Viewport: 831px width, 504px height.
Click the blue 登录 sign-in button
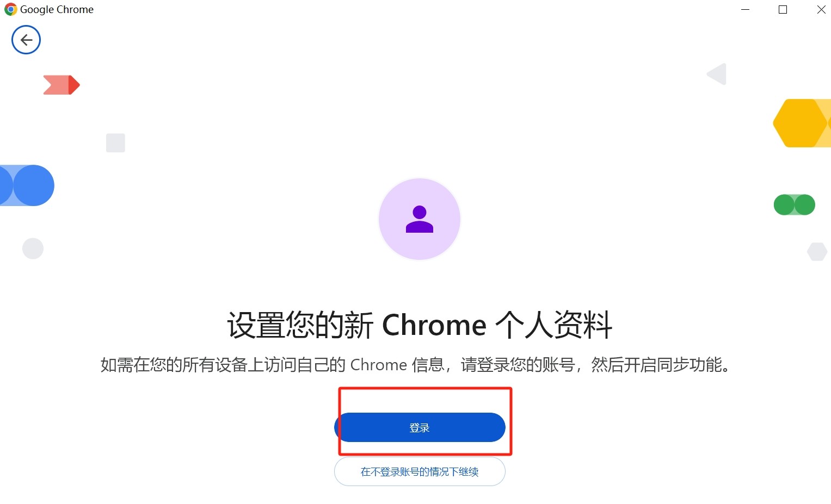(420, 427)
